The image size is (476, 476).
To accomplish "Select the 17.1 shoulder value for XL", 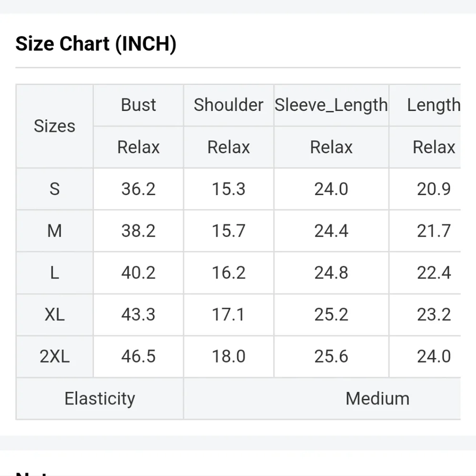I will pyautogui.click(x=228, y=315).
